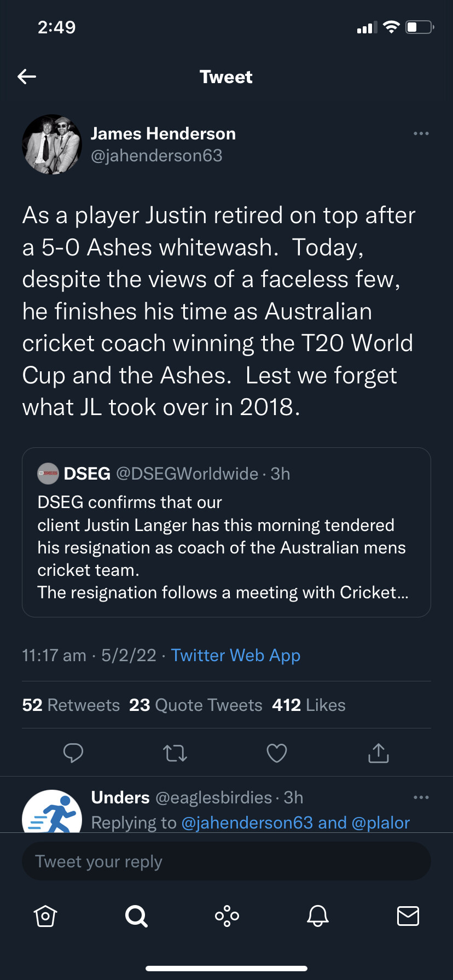
Task: Open the Messages envelope tab
Action: [x=408, y=915]
